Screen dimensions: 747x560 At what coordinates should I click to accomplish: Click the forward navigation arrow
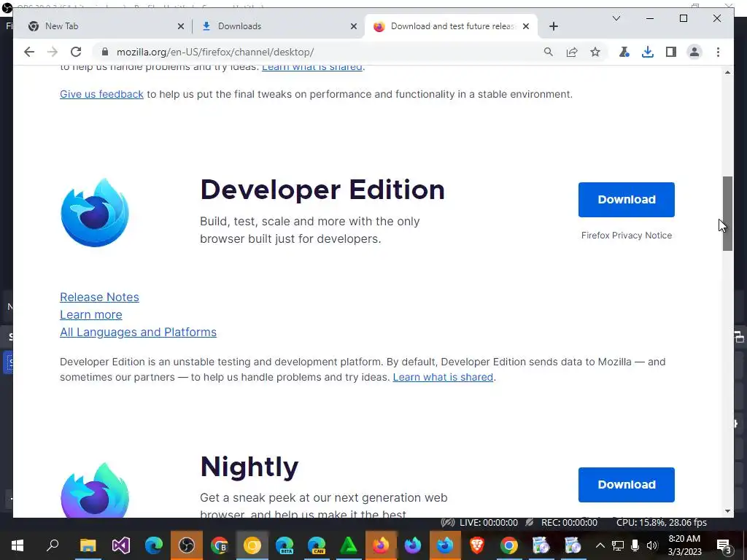click(x=53, y=52)
